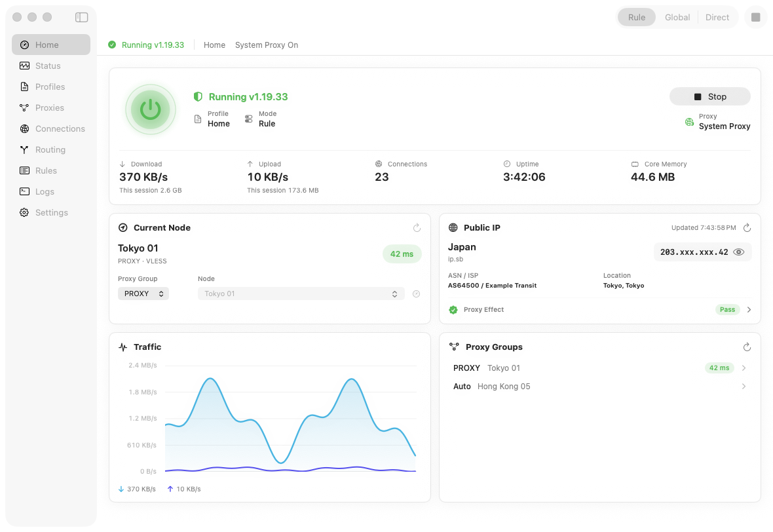Click the Connections stat icon
This screenshot has width=773, height=532.
(379, 164)
